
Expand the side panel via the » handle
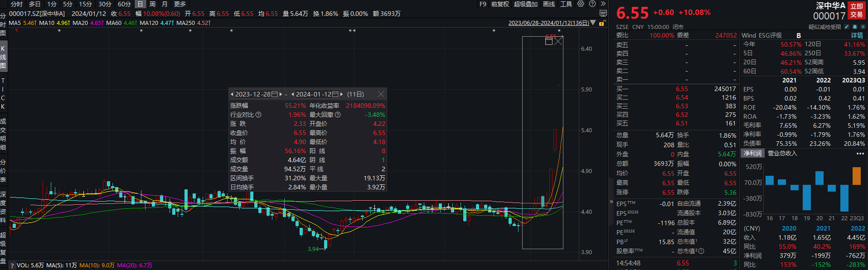tap(611, 202)
